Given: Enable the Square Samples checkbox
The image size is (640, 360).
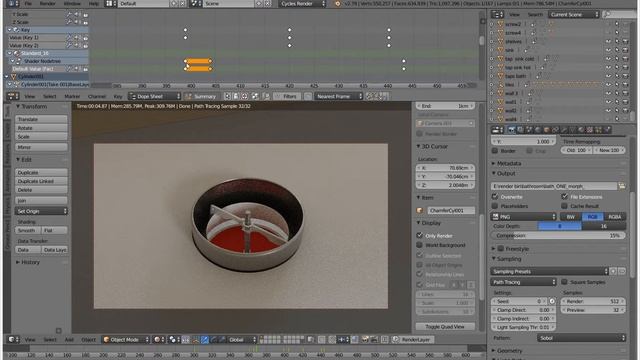Looking at the screenshot, I should (564, 282).
